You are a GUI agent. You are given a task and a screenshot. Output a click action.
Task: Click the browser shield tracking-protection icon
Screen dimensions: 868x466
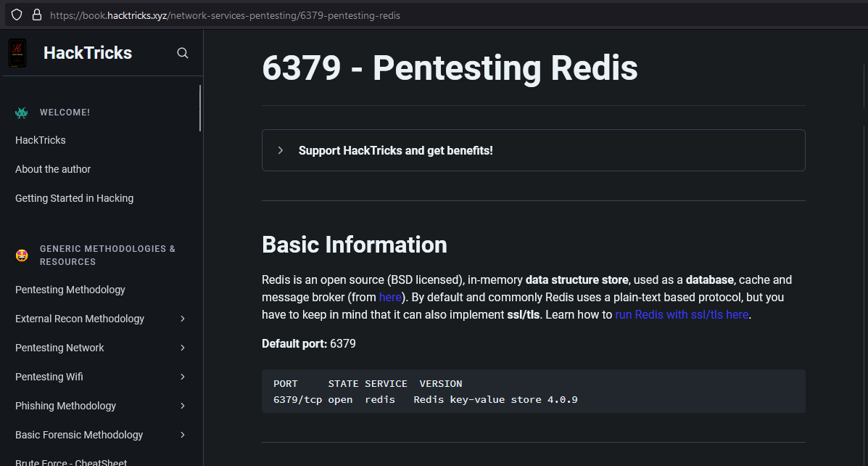click(17, 15)
